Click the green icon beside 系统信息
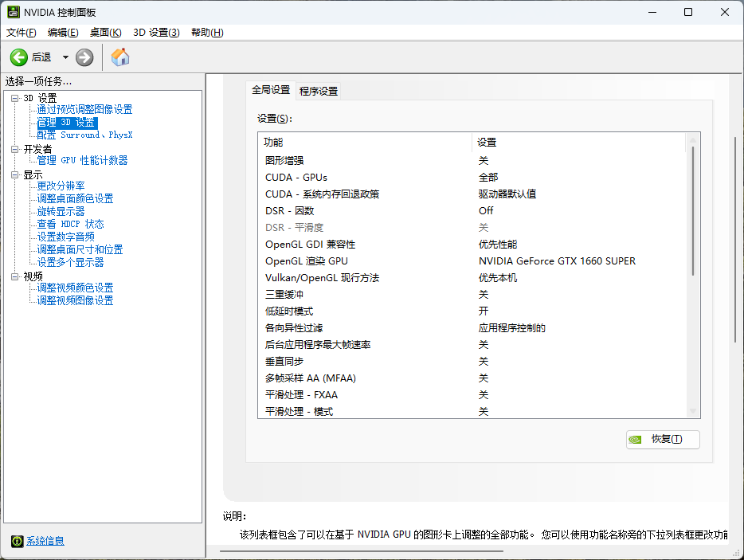The width and height of the screenshot is (744, 560). pyautogui.click(x=18, y=541)
